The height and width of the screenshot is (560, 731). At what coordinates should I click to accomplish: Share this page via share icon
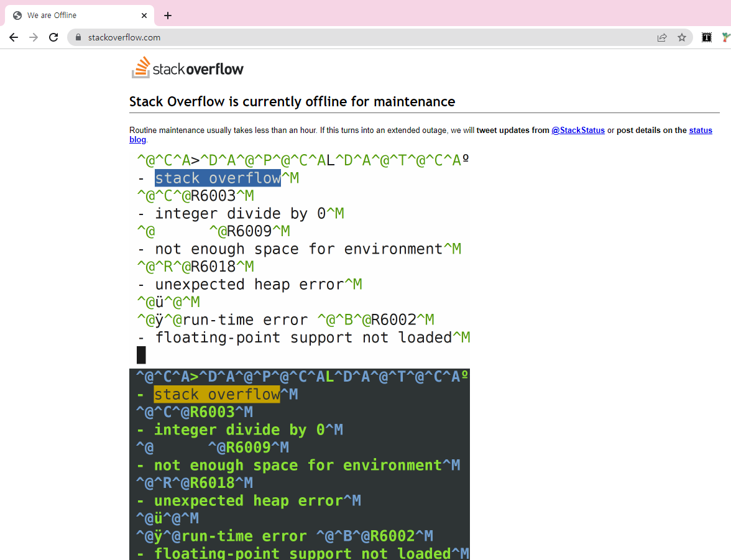pos(662,37)
